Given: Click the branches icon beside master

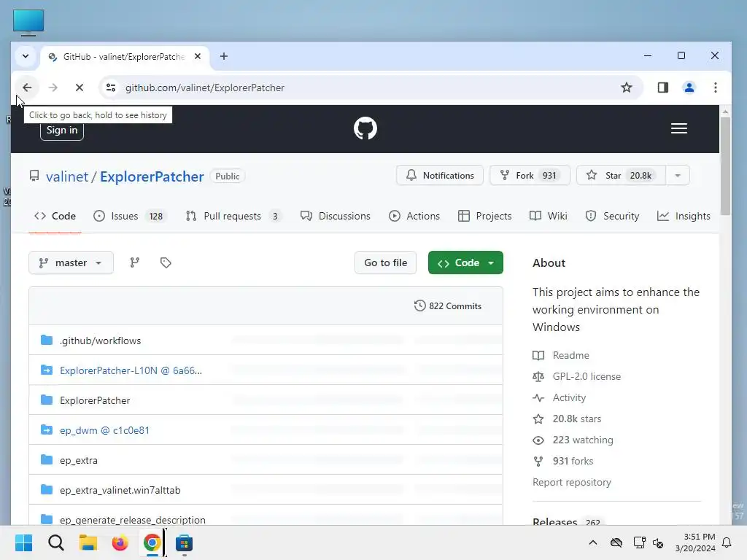Looking at the screenshot, I should (135, 262).
